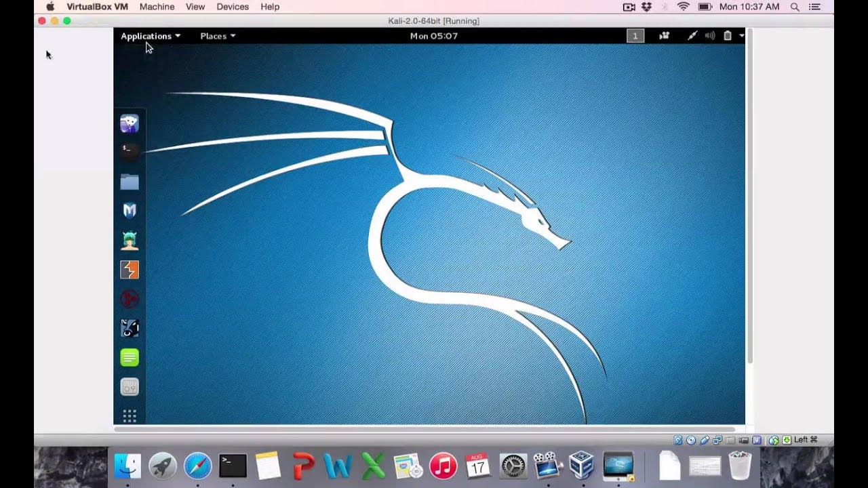The width and height of the screenshot is (868, 488).
Task: Click the VM horizontal scrollbar
Action: coord(426,429)
